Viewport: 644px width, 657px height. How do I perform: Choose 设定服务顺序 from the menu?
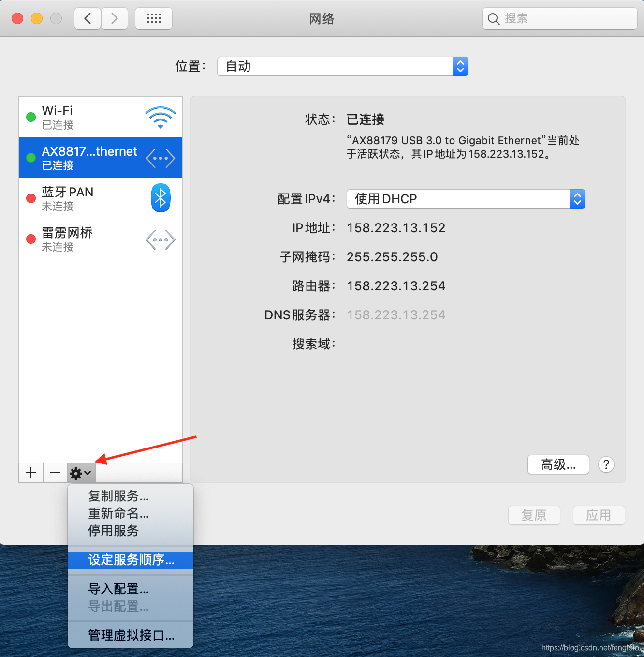pos(130,560)
